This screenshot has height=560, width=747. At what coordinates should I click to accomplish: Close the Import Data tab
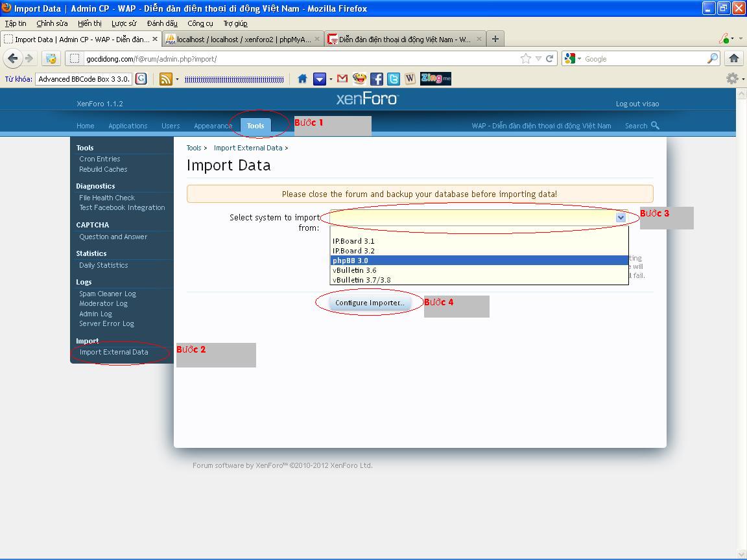tap(155, 39)
